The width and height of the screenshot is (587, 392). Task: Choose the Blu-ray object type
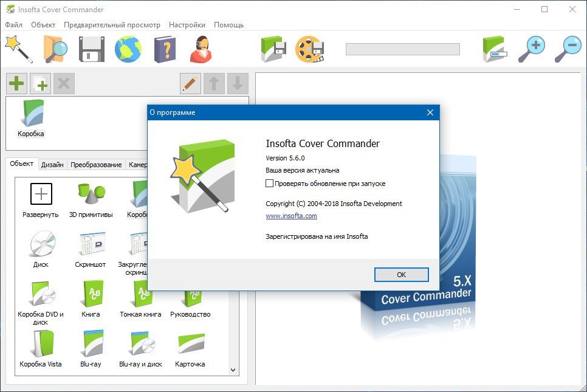pos(91,349)
